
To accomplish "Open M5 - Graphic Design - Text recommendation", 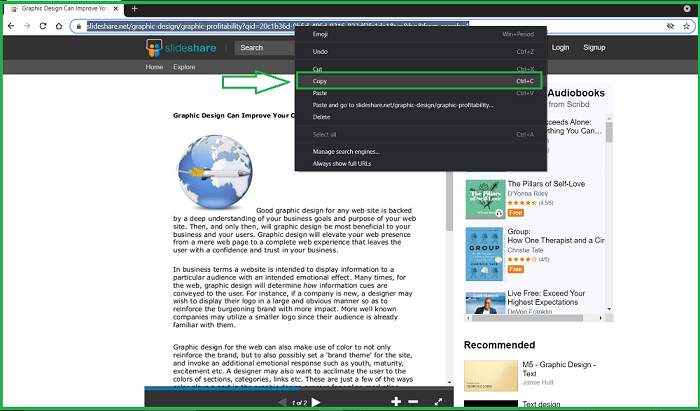I will [559, 369].
